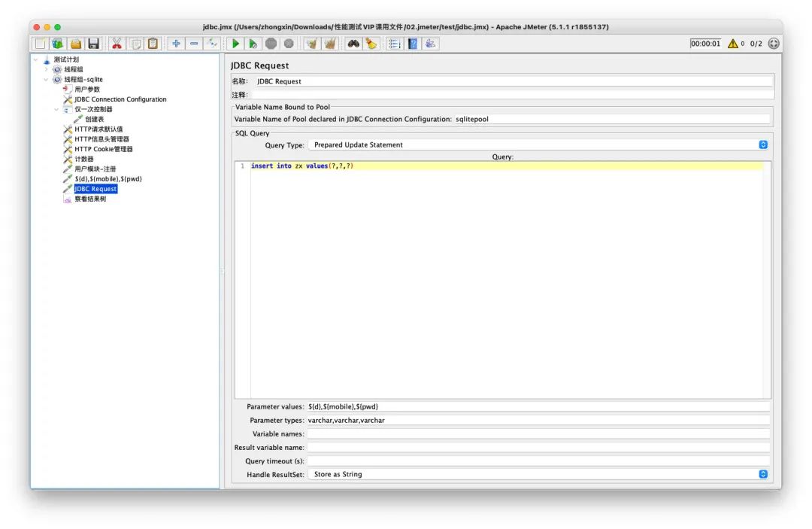Image resolution: width=812 pixels, height=529 pixels.
Task: Click the Shutdown test icon
Action: click(289, 44)
